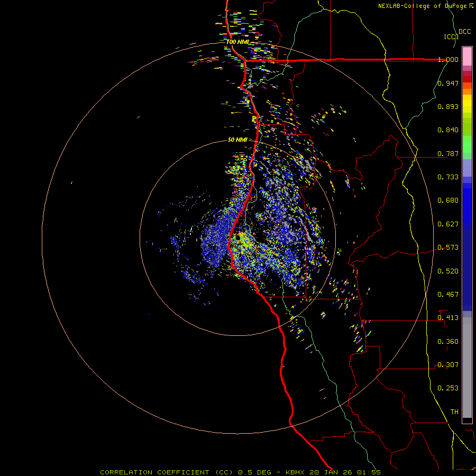Click the CORRELATION COEFFICIENT caption text

[x=154, y=472]
